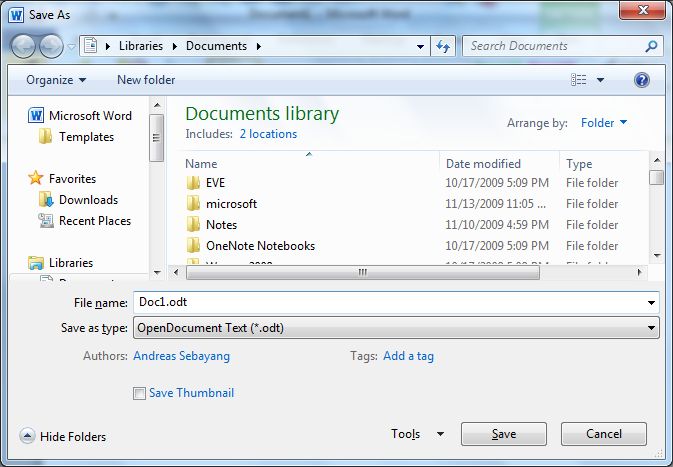The height and width of the screenshot is (467, 673).
Task: Open the view options dropdown arrow
Action: 600,80
